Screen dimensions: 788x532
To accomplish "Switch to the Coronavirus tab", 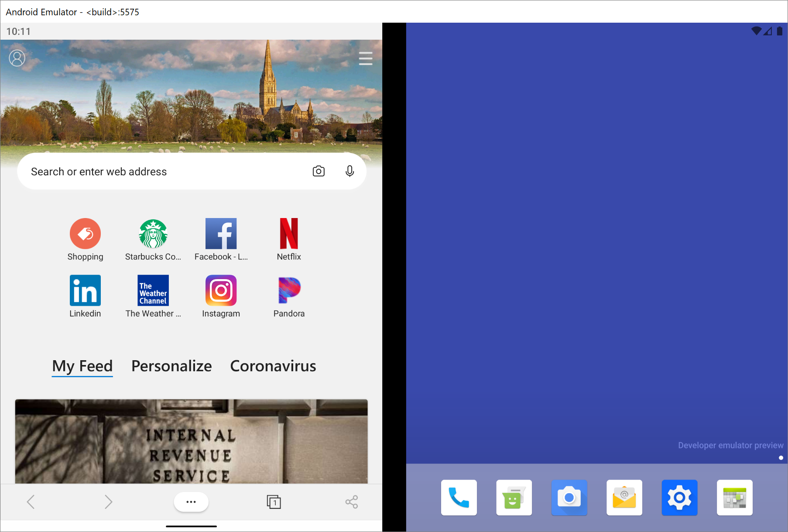I will 273,366.
